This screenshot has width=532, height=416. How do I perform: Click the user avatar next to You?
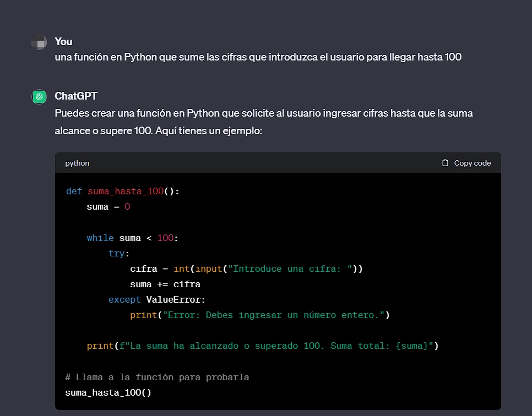[x=39, y=42]
